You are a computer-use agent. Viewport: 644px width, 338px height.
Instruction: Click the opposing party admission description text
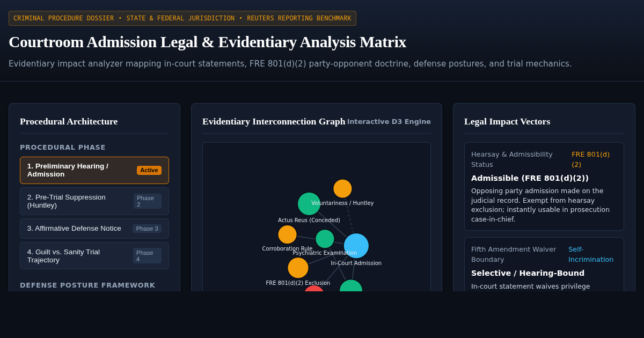tap(540, 205)
